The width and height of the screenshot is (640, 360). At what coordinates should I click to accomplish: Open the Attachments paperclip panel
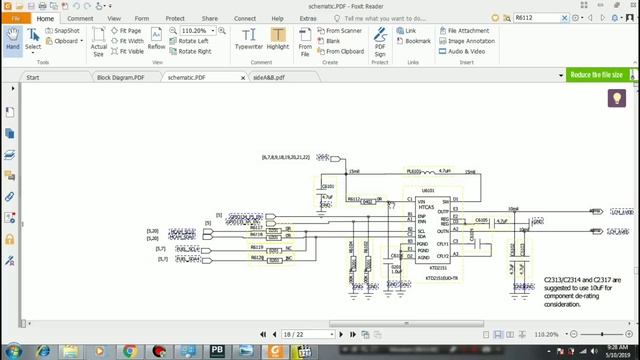(x=10, y=196)
